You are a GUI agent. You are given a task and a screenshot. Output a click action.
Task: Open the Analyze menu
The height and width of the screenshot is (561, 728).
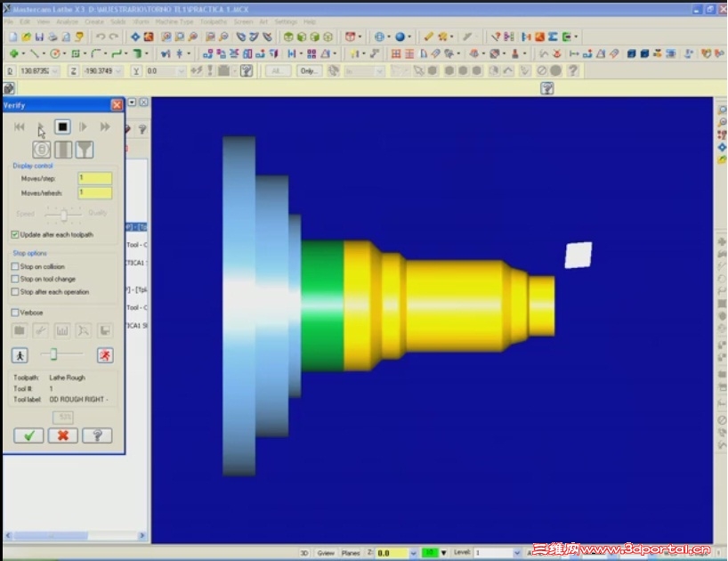(67, 22)
